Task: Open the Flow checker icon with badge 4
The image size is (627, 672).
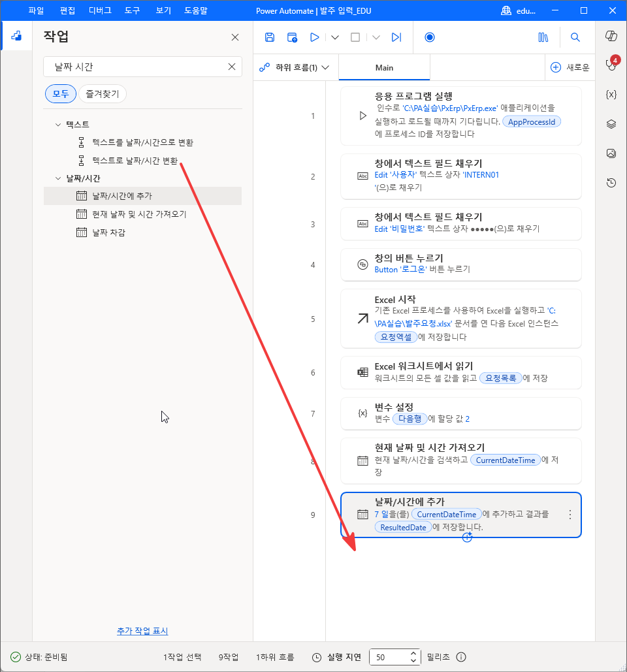Action: (611, 64)
